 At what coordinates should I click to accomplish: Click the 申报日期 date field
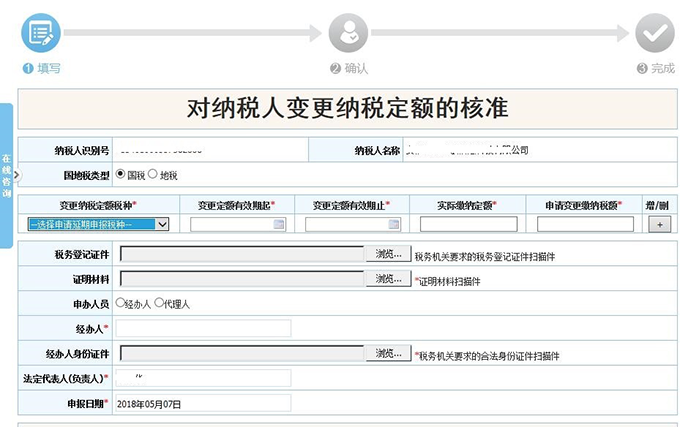click(203, 403)
